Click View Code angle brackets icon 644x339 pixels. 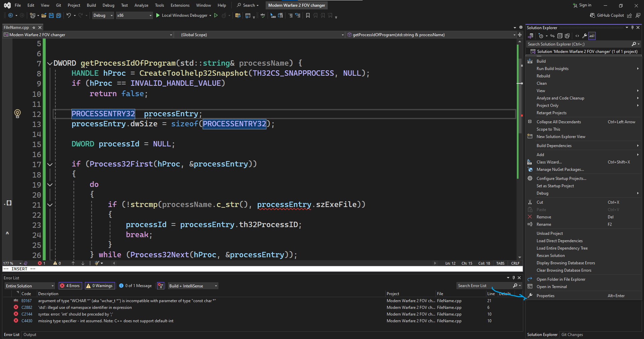577,36
